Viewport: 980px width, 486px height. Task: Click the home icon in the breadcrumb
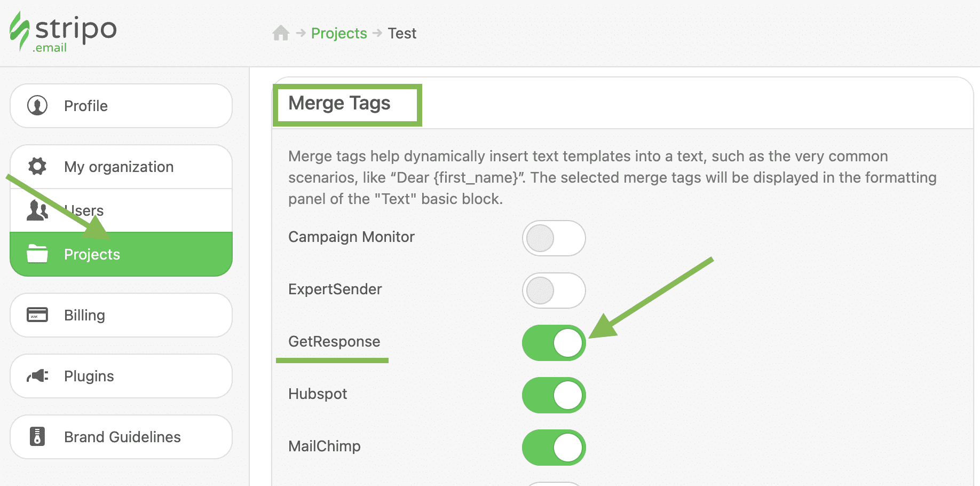click(x=280, y=33)
